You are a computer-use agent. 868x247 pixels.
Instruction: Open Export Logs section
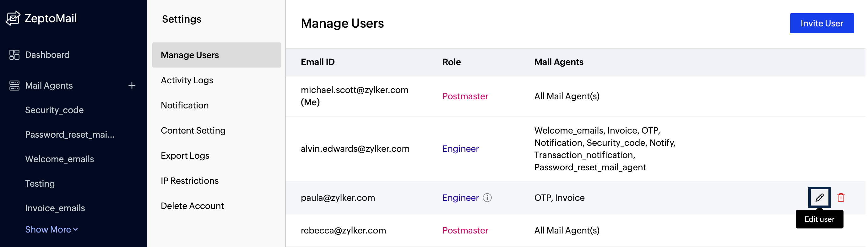click(x=185, y=156)
